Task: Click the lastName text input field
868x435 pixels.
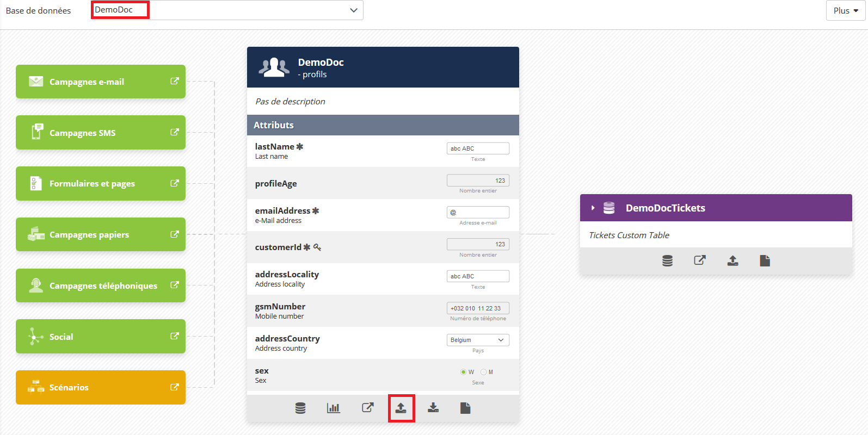Action: click(x=478, y=148)
